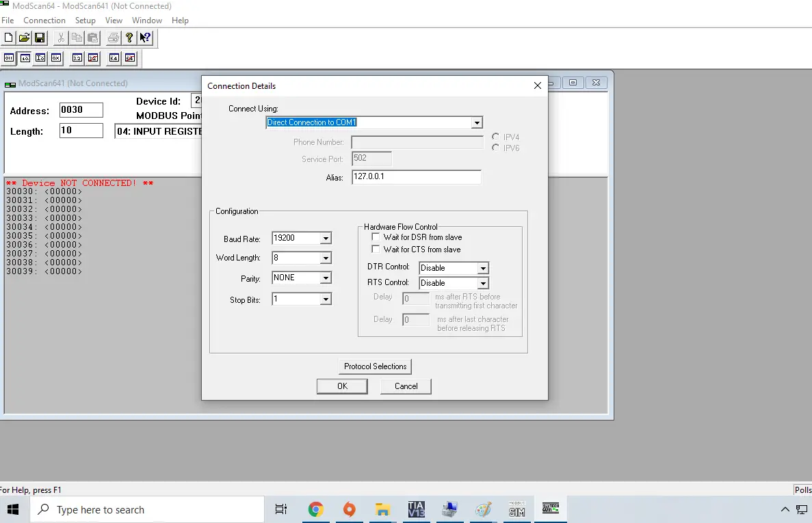Screen dimensions: 812x523
Task: Open Google Chrome from the taskbar
Action: point(315,509)
